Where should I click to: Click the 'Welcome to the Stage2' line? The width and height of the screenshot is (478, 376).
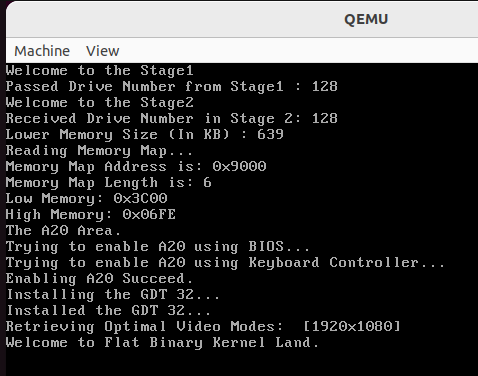(99, 103)
